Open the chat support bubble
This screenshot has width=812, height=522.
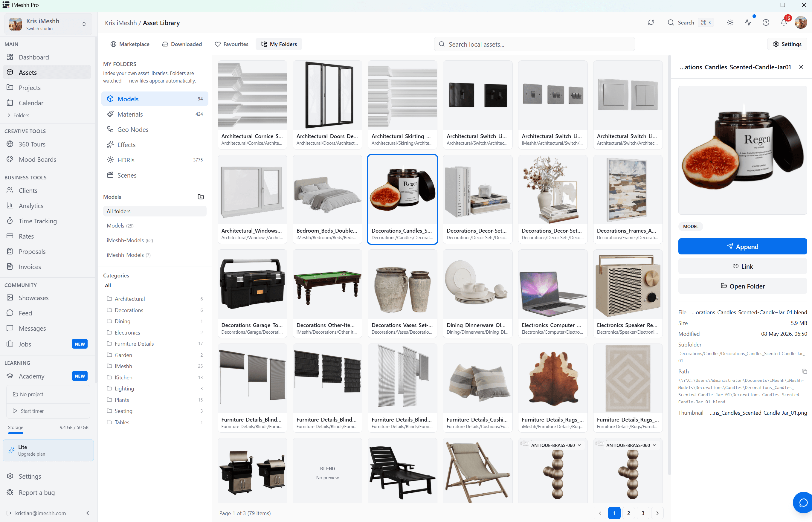click(803, 502)
